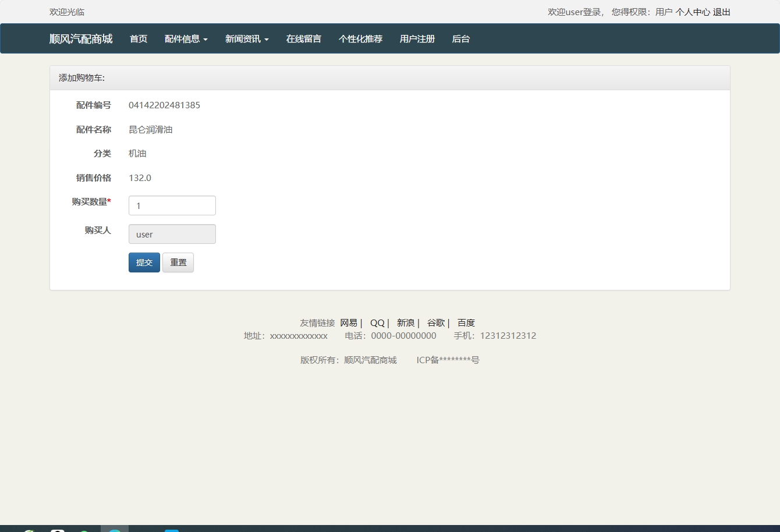Click the 顺风汽配商城 brand title in navbar
The height and width of the screenshot is (532, 780).
[x=81, y=39]
